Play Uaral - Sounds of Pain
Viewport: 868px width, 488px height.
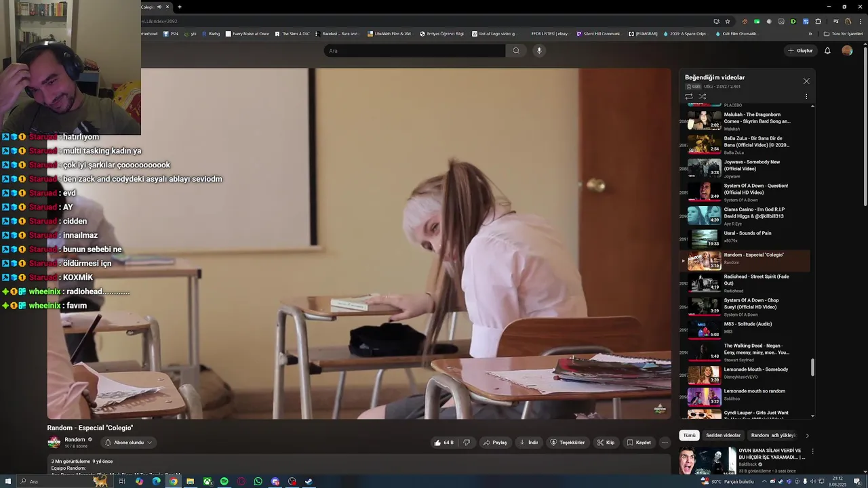745,238
